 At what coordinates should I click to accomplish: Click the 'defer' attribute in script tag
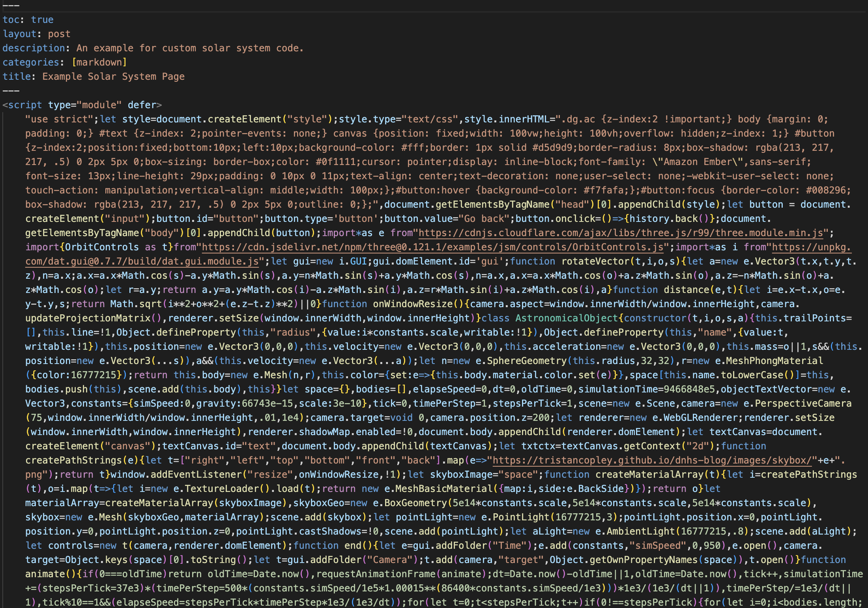[142, 105]
